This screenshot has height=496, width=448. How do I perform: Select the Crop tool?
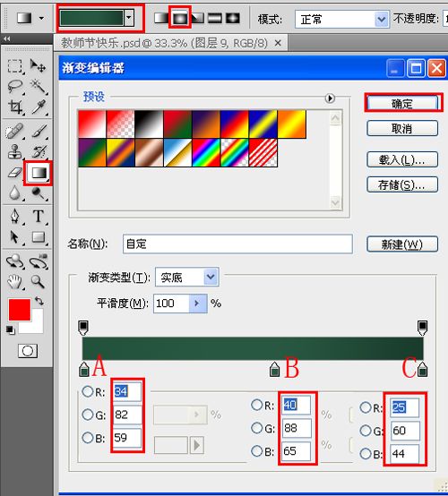tap(15, 107)
